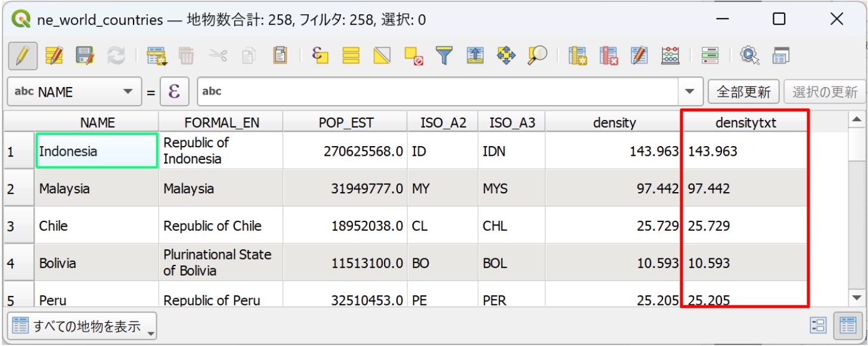Delete a field column
The image size is (868, 346).
pyautogui.click(x=609, y=56)
